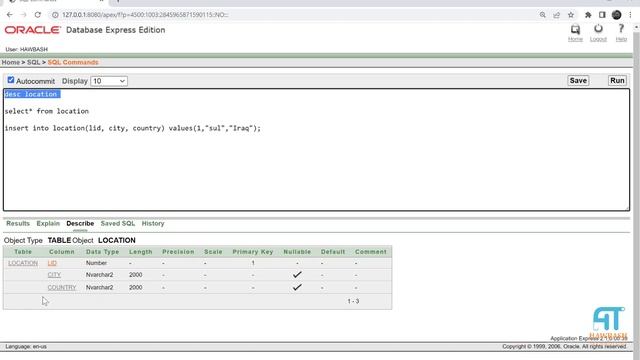Screen dimensions: 640x360
Task: Click the SQL Commands breadcrumb
Action: pyautogui.click(x=73, y=62)
